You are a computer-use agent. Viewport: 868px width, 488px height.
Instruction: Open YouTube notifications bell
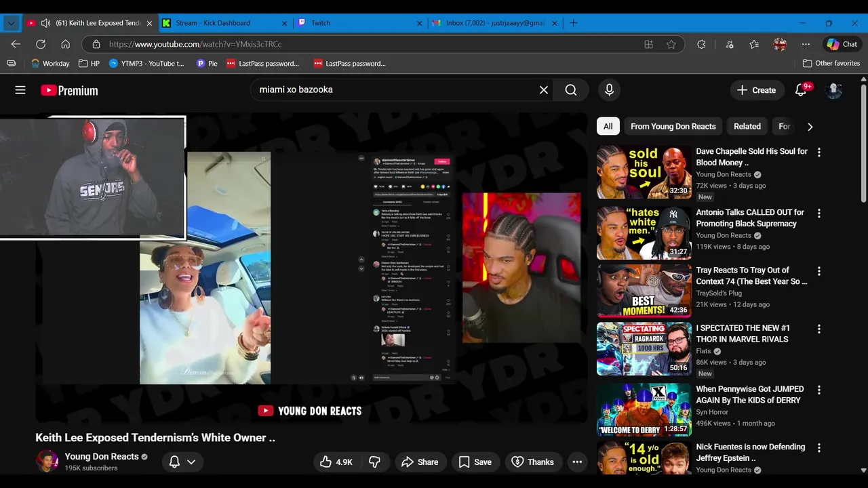(x=801, y=90)
